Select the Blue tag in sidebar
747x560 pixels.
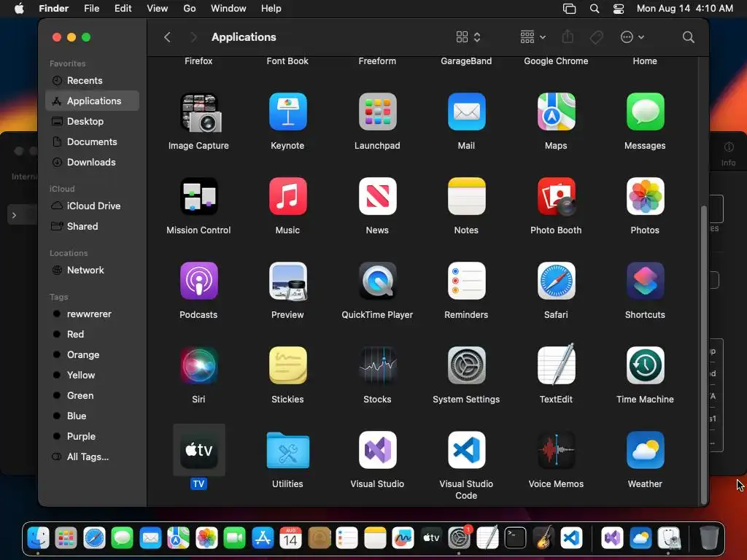coord(93,416)
